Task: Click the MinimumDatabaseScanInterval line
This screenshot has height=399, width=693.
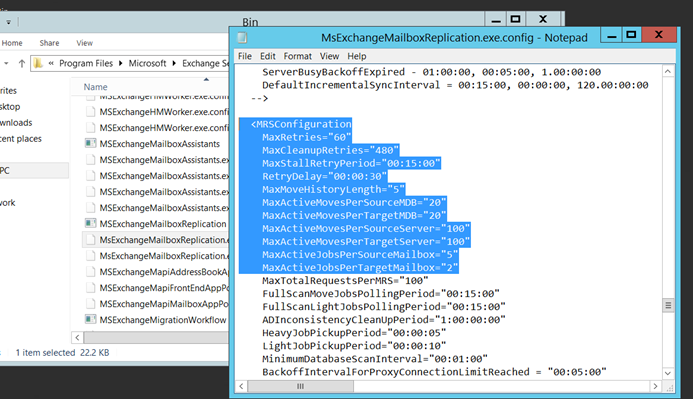Action: 375,359
